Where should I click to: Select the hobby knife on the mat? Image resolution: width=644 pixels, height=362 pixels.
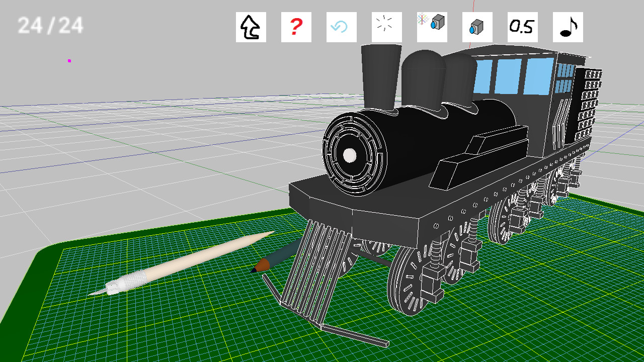181,263
